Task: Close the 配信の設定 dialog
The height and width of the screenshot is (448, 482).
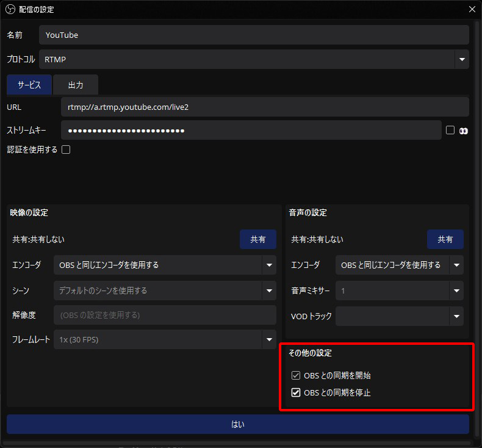Action: 472,9
